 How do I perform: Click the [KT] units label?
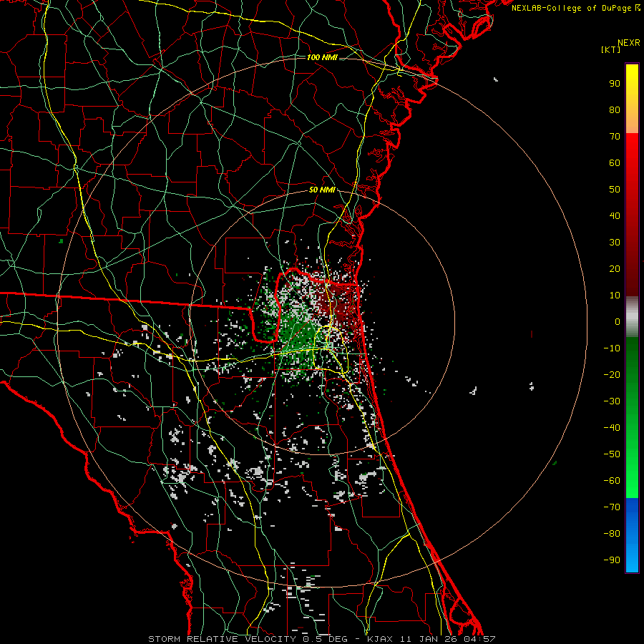click(x=611, y=49)
